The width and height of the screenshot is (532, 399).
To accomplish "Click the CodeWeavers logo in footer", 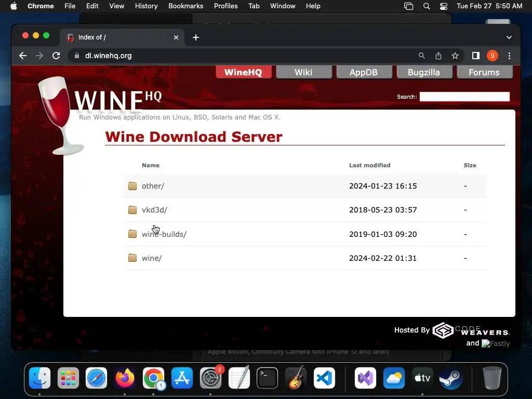I will (471, 330).
